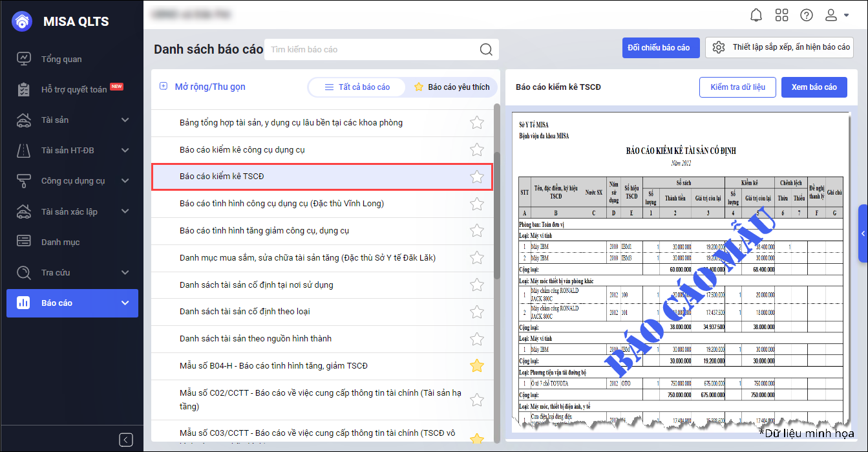Switch to Báo cáo yêu thích tab
Viewport: 868px width, 452px height.
point(452,87)
